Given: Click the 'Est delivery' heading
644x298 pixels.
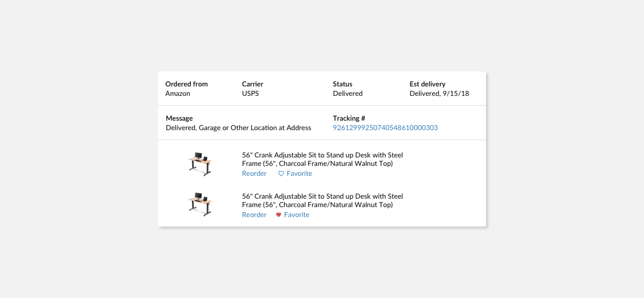Looking at the screenshot, I should 427,84.
